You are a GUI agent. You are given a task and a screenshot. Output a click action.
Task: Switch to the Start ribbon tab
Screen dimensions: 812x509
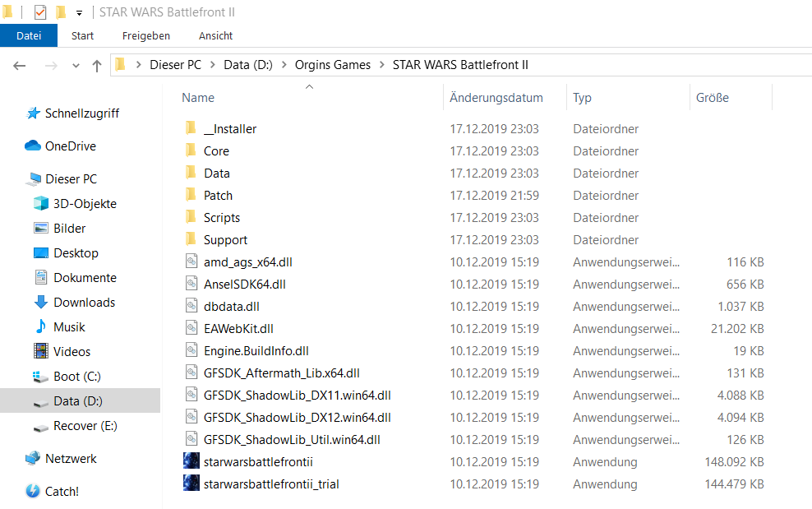click(82, 35)
